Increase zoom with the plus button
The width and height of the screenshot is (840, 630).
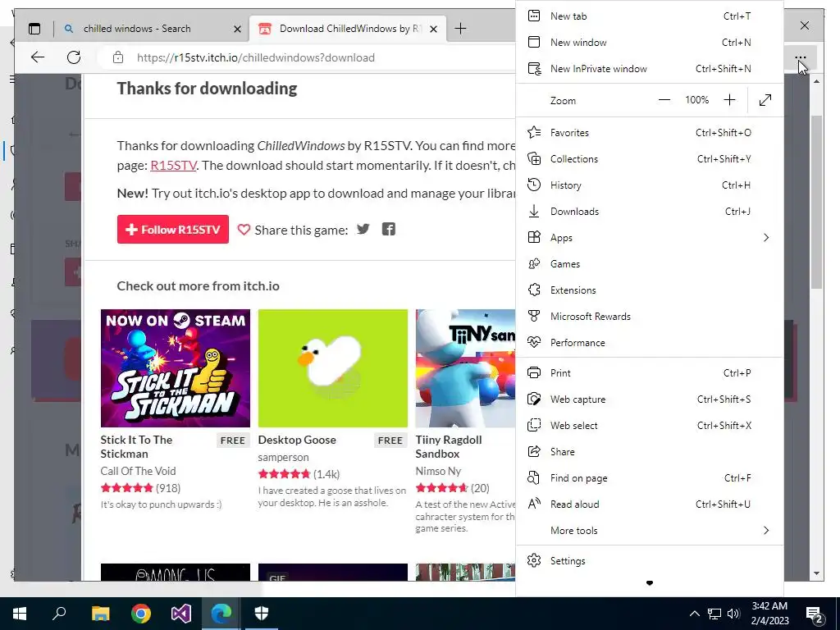(729, 100)
